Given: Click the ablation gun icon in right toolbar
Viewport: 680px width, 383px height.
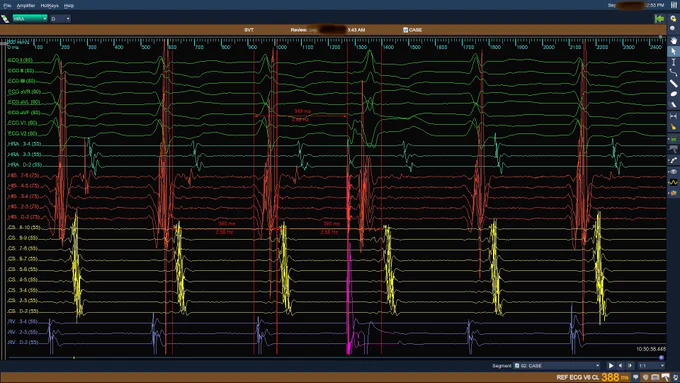Looking at the screenshot, I should [673, 149].
